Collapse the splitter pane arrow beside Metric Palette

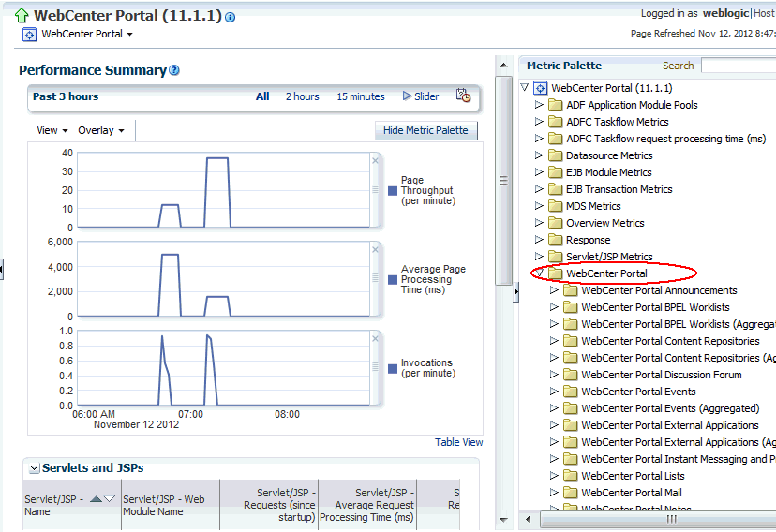(515, 291)
